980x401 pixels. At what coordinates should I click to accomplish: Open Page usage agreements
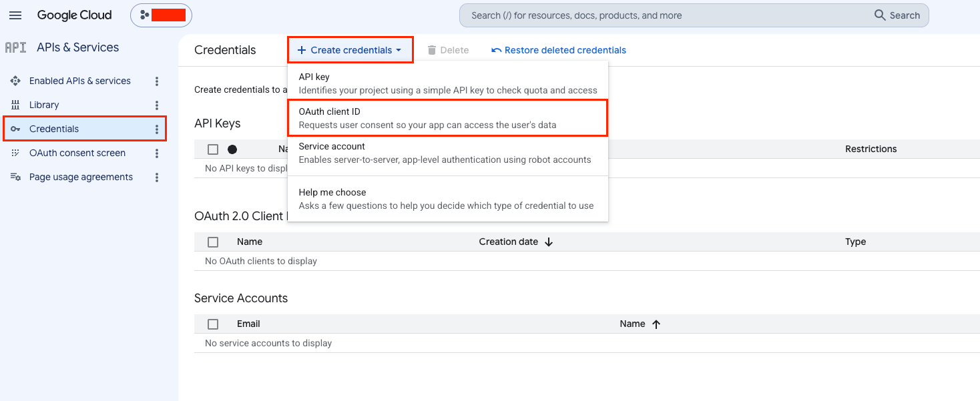pos(81,177)
